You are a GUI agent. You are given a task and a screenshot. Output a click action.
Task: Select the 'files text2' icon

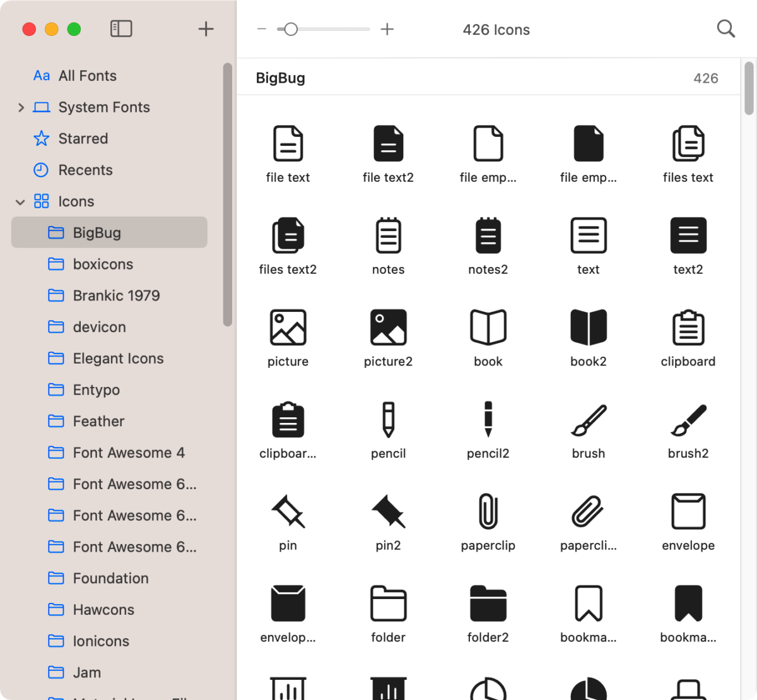pos(288,235)
